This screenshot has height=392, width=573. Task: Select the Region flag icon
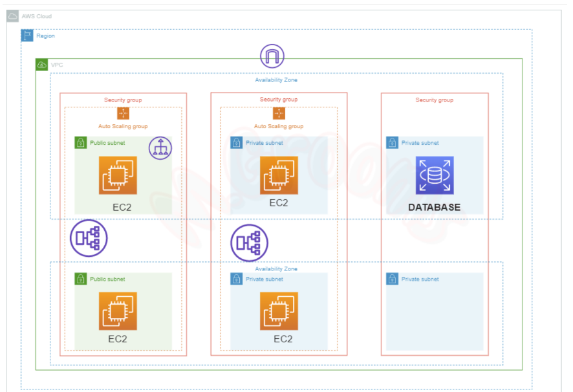click(x=27, y=36)
